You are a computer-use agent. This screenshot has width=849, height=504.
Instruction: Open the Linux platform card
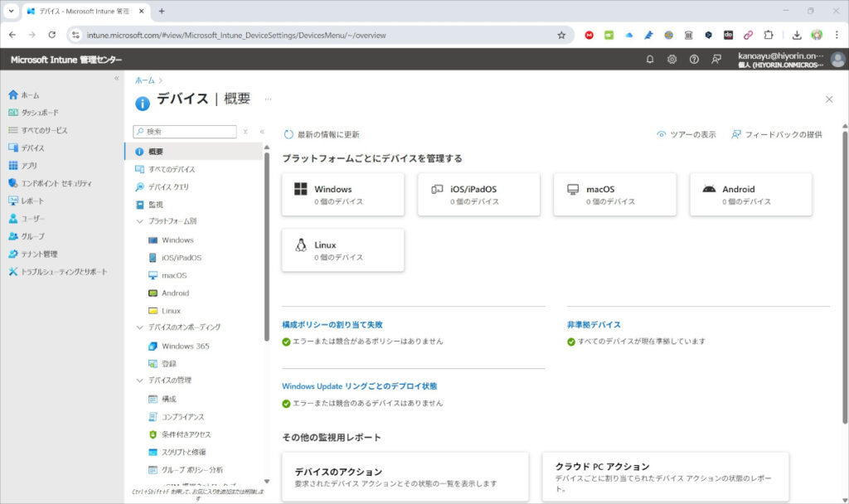click(342, 250)
